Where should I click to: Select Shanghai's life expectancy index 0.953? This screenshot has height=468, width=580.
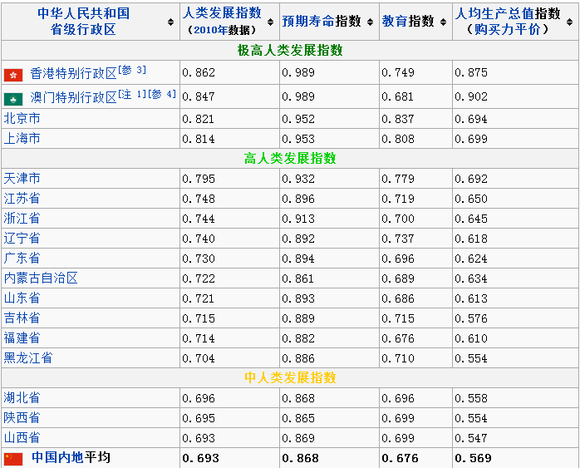pyautogui.click(x=298, y=139)
